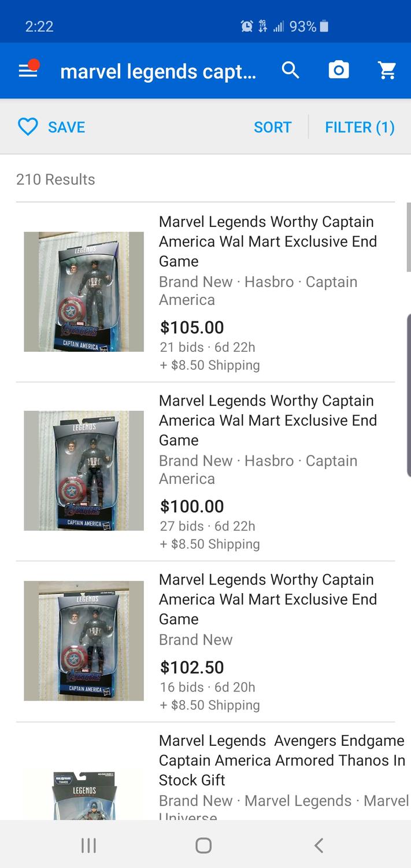
Task: Open the shopping cart
Action: pos(387,71)
